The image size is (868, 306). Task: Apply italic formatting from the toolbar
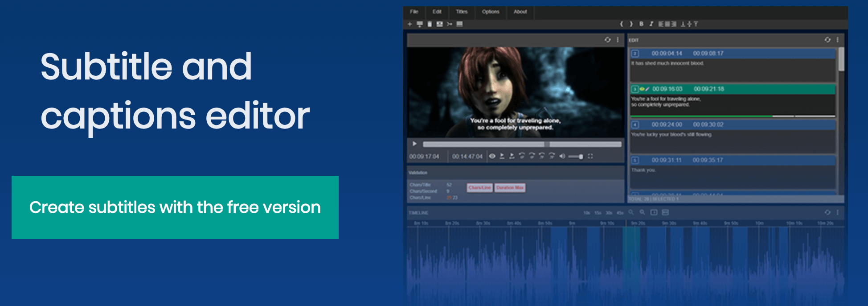click(651, 24)
